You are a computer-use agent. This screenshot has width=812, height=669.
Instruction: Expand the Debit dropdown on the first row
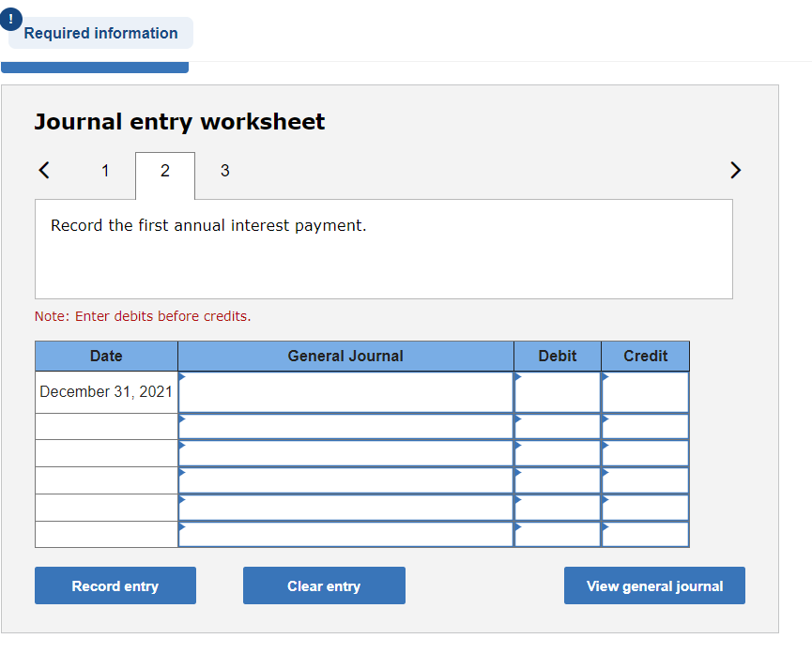click(517, 374)
